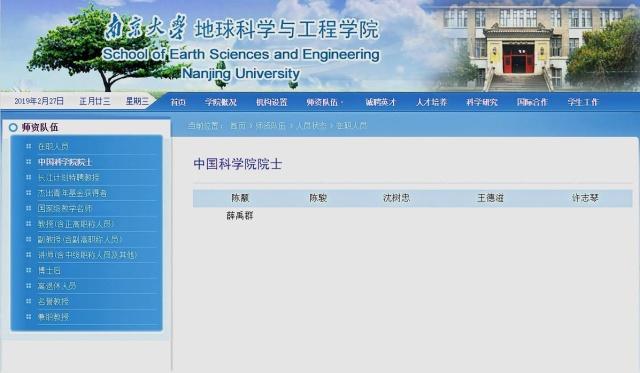Screen dimensions: 640x373
Task: Click the page heading 中国科学院院士
Action: coord(238,164)
